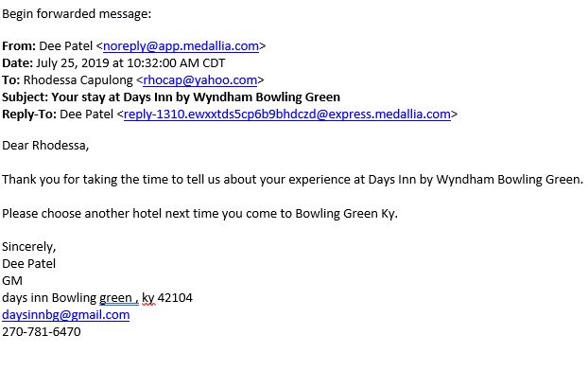Click the 'Sincerely,' closing line
The image size is (588, 370).
[x=29, y=247]
